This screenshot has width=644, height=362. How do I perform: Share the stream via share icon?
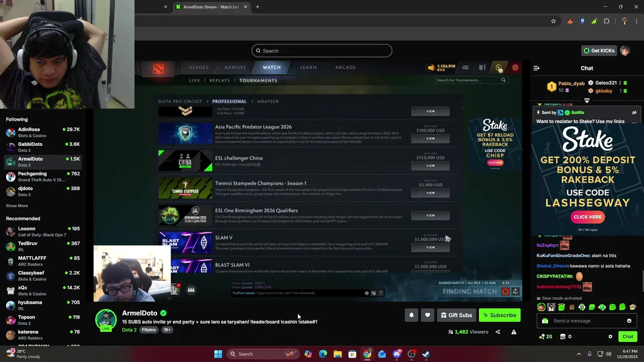click(x=498, y=332)
